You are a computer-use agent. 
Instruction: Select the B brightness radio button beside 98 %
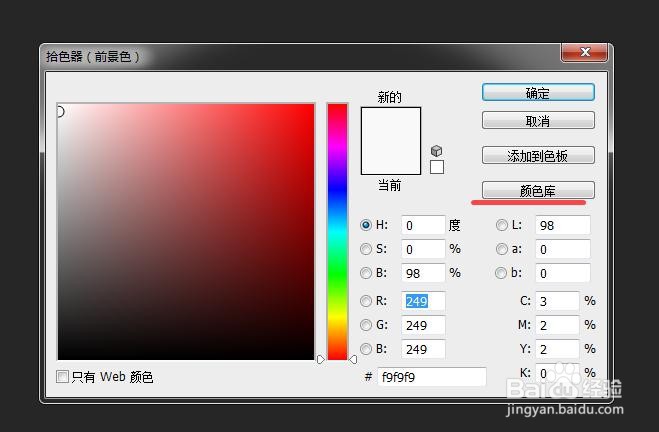click(x=366, y=273)
